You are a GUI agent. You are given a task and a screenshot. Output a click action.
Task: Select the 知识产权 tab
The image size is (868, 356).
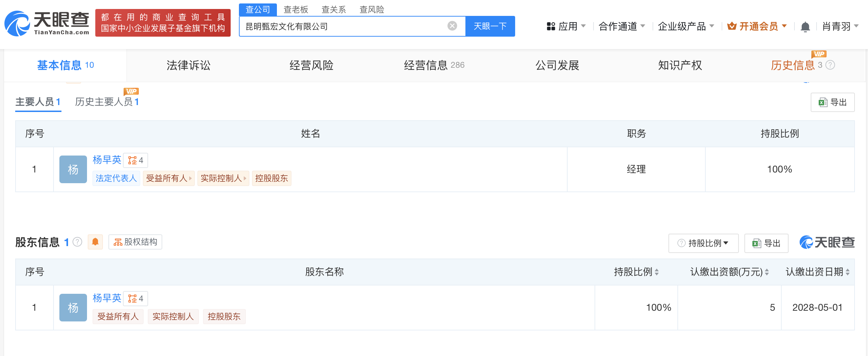click(x=680, y=65)
